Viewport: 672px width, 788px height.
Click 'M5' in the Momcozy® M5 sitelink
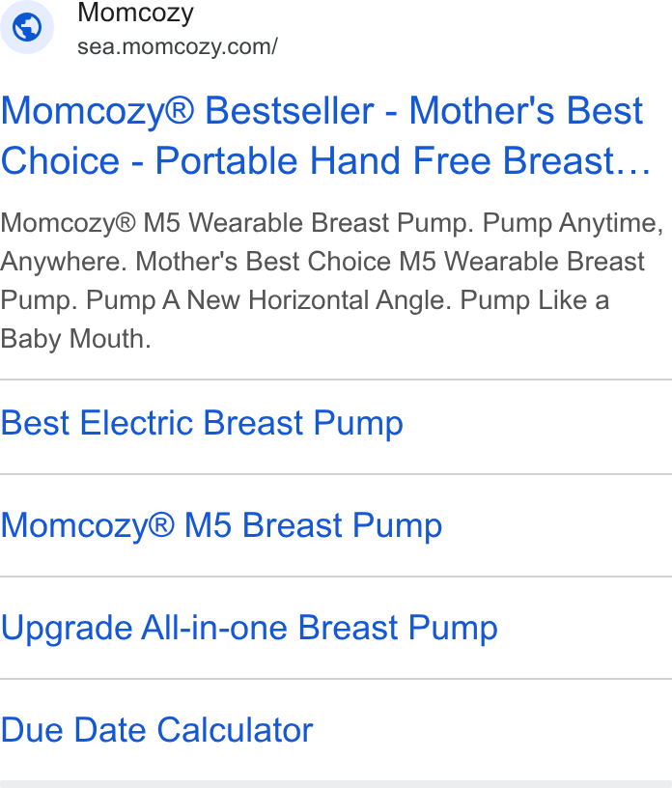point(209,525)
